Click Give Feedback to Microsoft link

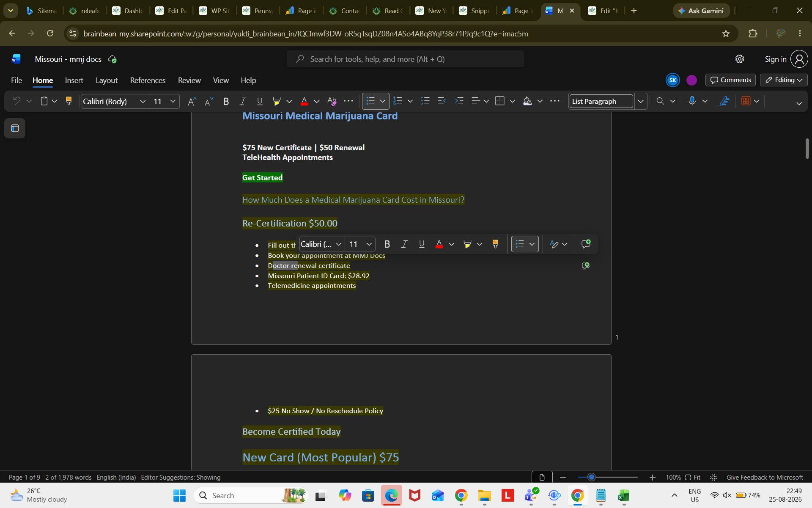pyautogui.click(x=765, y=477)
